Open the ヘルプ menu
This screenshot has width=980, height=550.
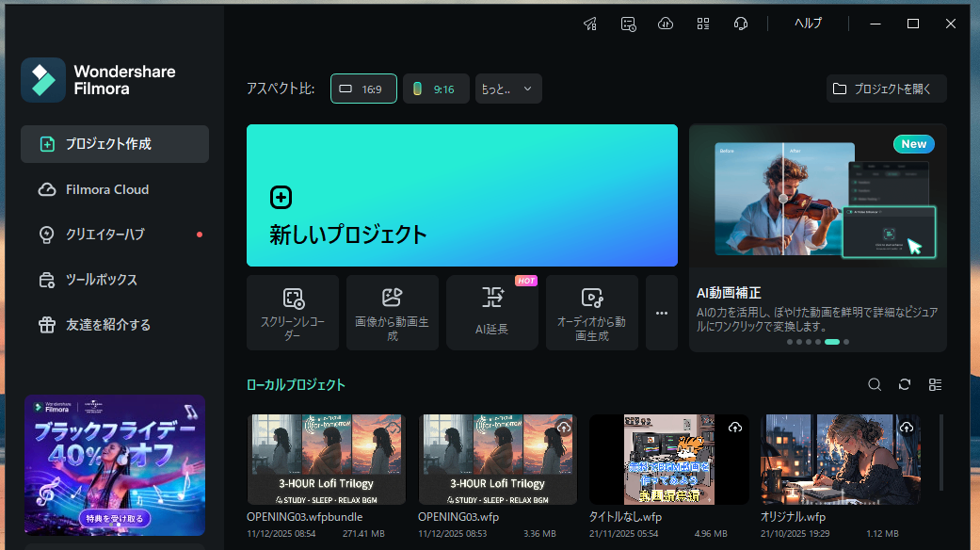coord(808,24)
